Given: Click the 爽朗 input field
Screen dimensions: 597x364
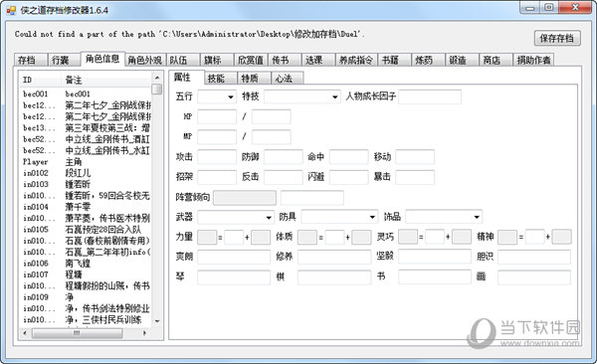Looking at the screenshot, I should coord(234,257).
